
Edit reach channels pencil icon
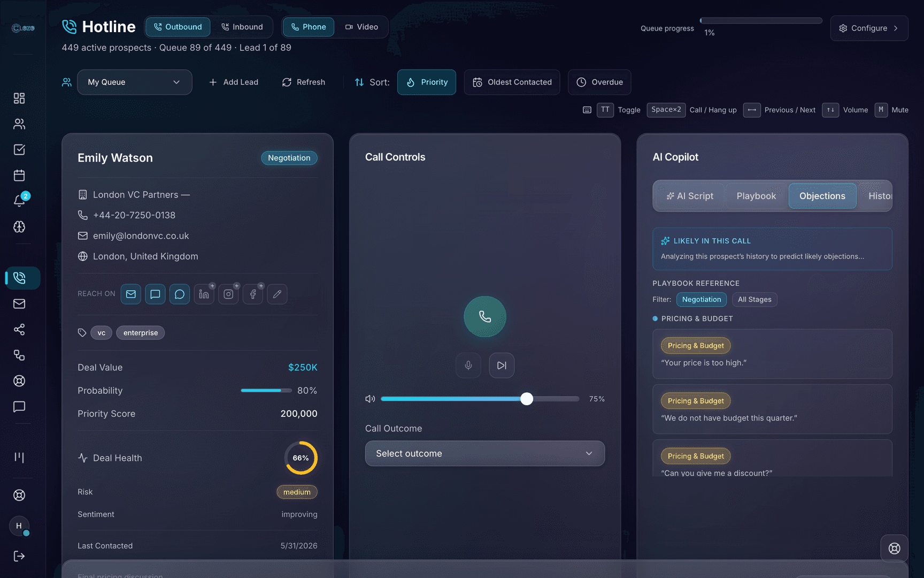pyautogui.click(x=277, y=294)
